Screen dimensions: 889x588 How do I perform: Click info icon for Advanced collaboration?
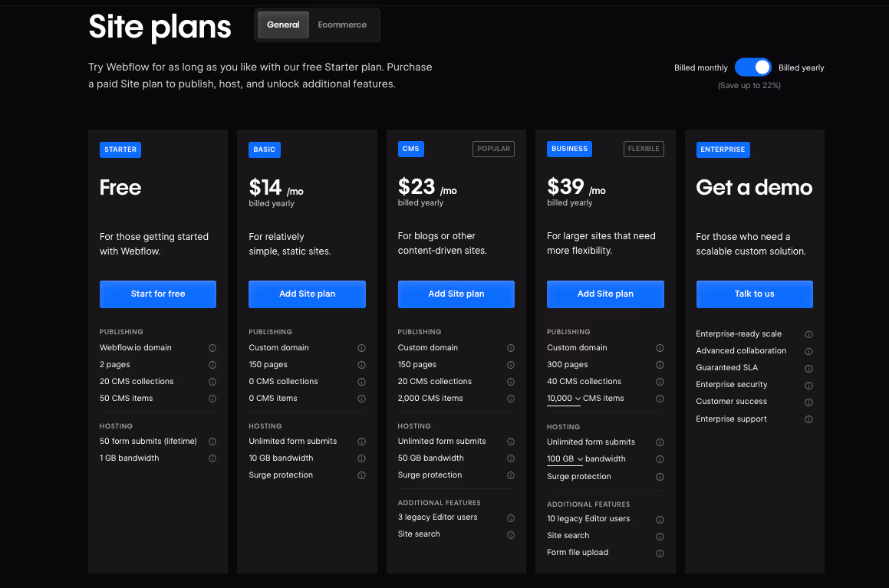tap(808, 352)
